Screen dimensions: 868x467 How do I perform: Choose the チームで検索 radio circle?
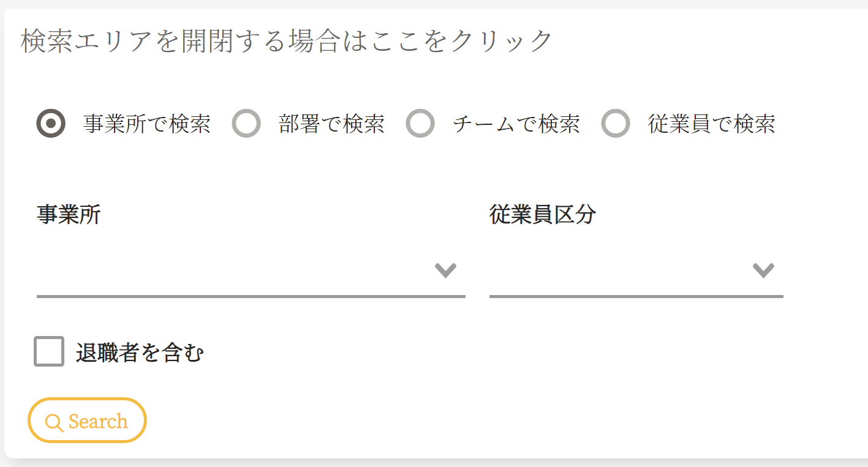pos(420,124)
